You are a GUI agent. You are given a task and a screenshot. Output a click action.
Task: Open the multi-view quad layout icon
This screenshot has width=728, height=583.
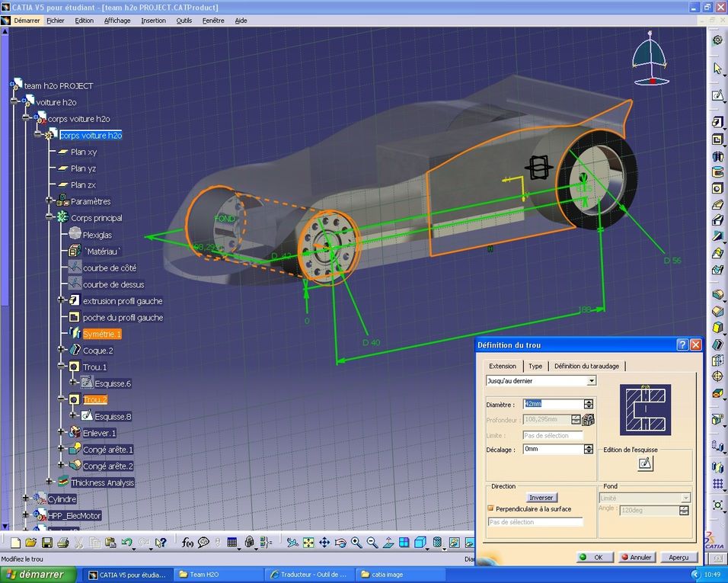click(404, 543)
